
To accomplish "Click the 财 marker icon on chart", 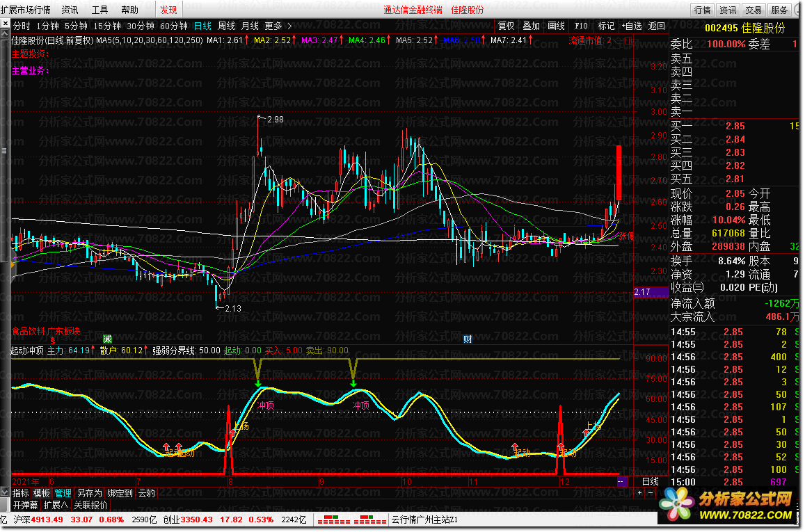I will point(468,339).
